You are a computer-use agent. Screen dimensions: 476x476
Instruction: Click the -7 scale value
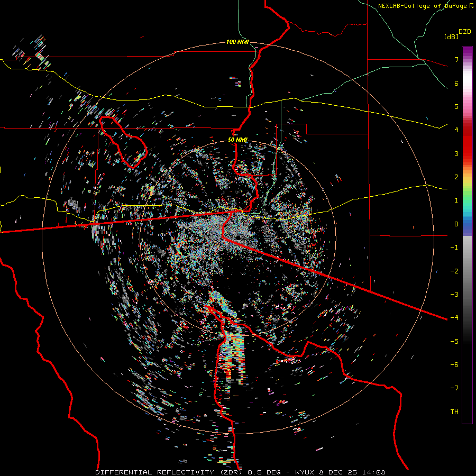(x=454, y=388)
